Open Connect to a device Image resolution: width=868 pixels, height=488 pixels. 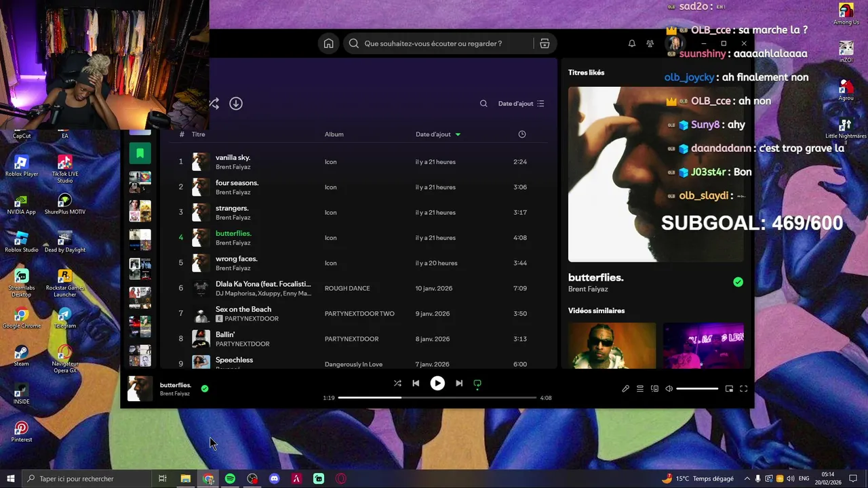(654, 388)
